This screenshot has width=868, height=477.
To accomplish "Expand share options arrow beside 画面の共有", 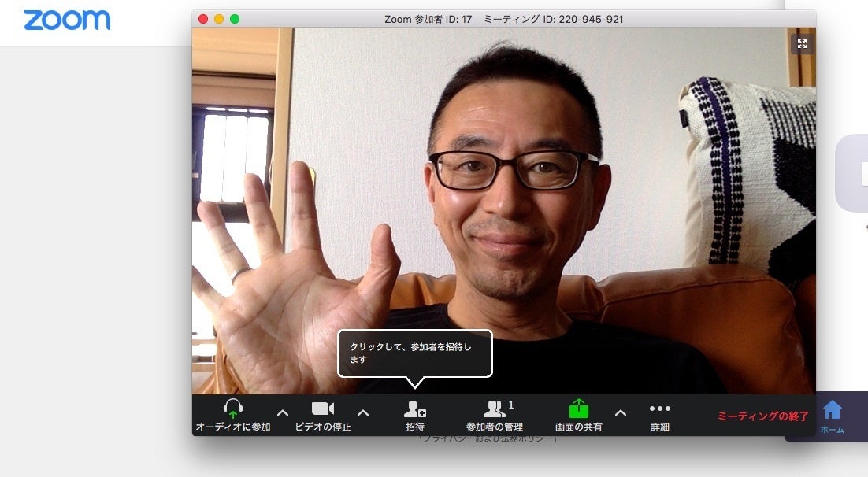I will 621,412.
